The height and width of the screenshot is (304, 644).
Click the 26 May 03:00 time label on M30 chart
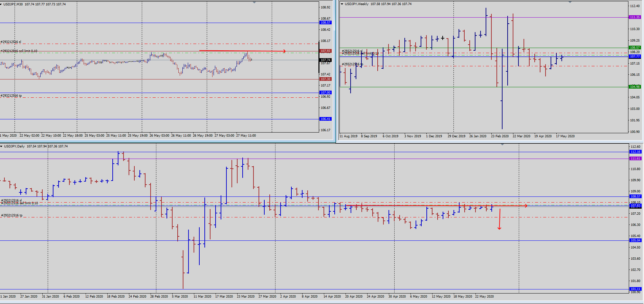[159, 136]
